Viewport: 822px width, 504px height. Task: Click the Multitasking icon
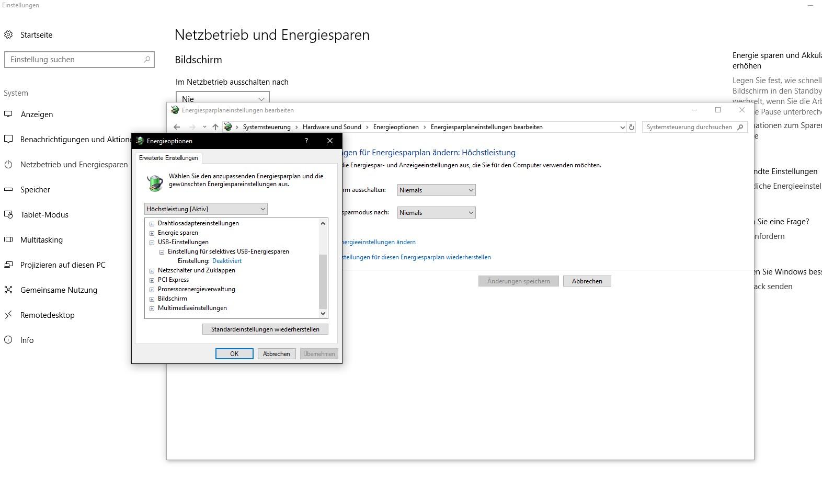[8, 239]
